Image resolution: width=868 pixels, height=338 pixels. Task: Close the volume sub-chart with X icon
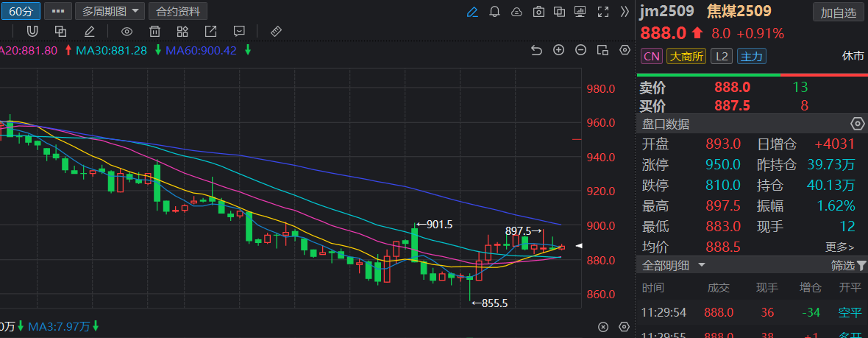pos(603,327)
